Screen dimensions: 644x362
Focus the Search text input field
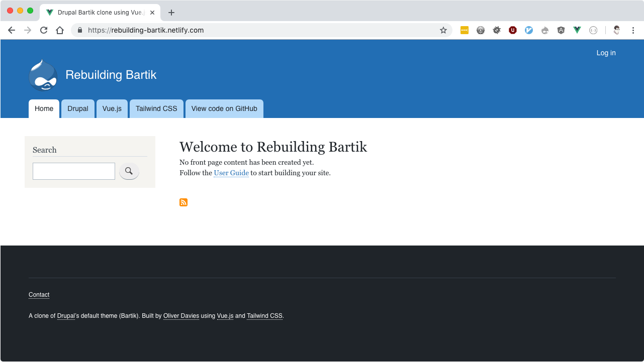[74, 171]
